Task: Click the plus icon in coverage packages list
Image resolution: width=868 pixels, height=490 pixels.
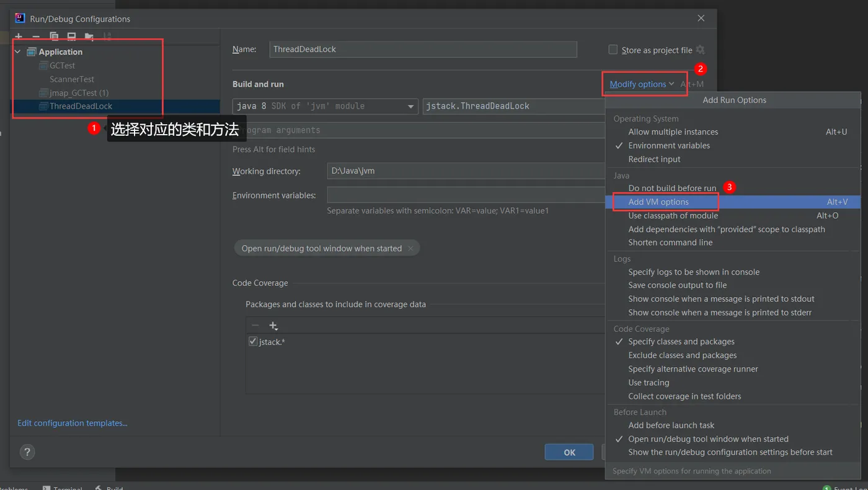Action: pyautogui.click(x=273, y=326)
